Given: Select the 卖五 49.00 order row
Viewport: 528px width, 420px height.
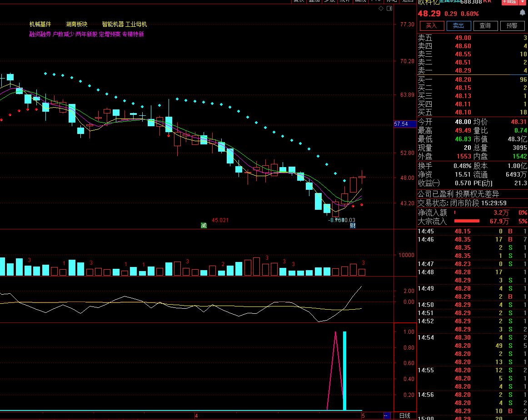Looking at the screenshot, I should 473,38.
